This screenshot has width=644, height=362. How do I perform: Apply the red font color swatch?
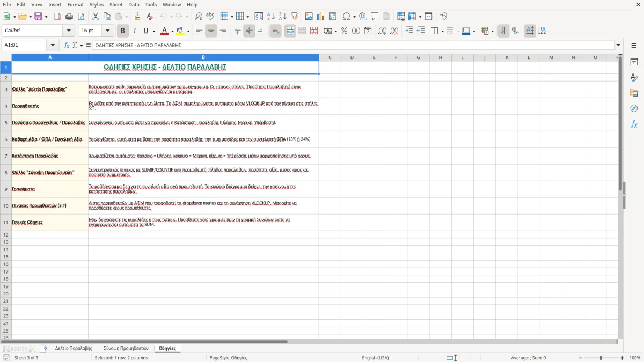coord(165,31)
